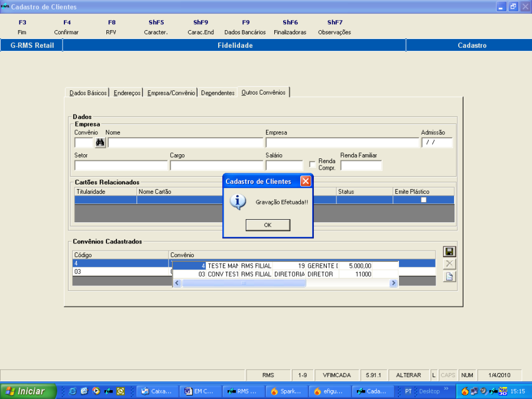The image size is (532, 399).
Task: Click the Nome Cartão column header
Action: (180, 192)
